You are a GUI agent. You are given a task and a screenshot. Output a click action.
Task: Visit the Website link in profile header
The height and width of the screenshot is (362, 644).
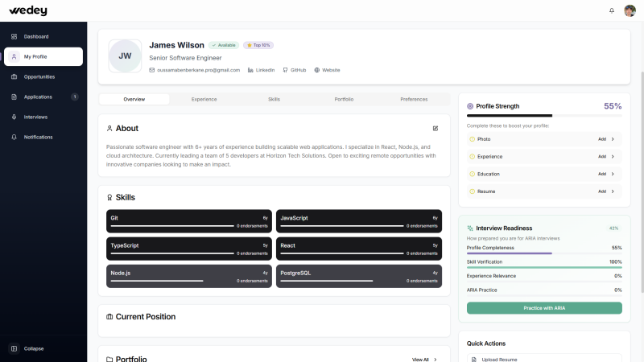[327, 70]
